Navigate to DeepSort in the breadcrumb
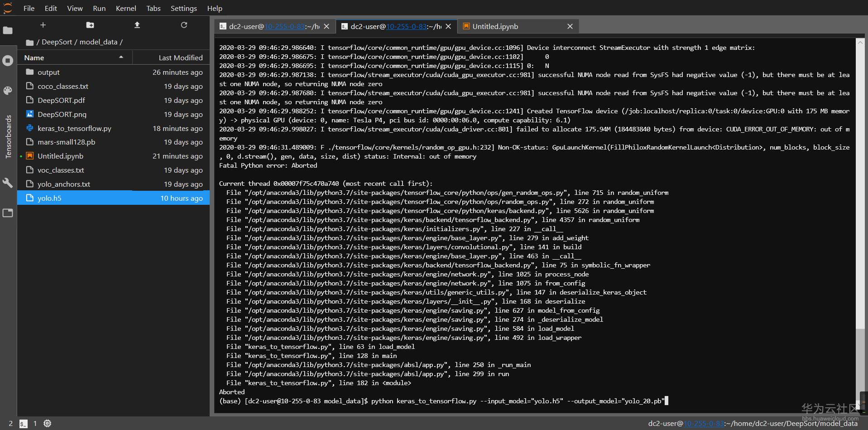 [57, 42]
